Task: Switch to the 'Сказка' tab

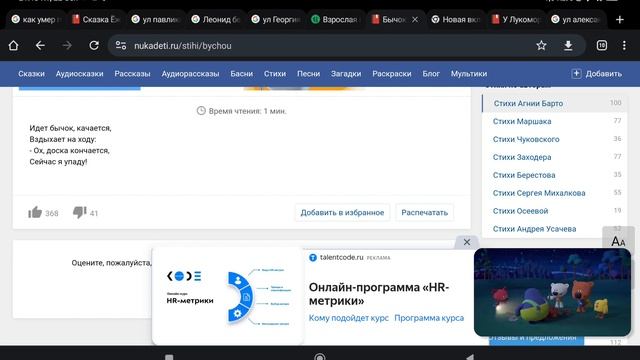Action: (96, 19)
